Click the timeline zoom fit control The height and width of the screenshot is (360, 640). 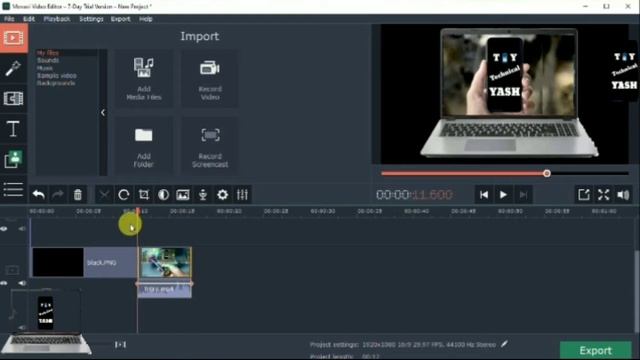click(120, 345)
